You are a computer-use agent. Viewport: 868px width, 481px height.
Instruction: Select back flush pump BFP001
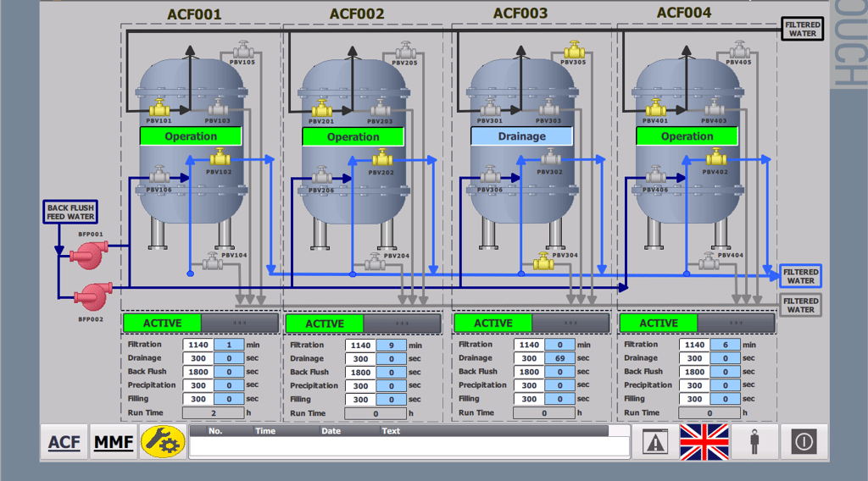pyautogui.click(x=88, y=255)
